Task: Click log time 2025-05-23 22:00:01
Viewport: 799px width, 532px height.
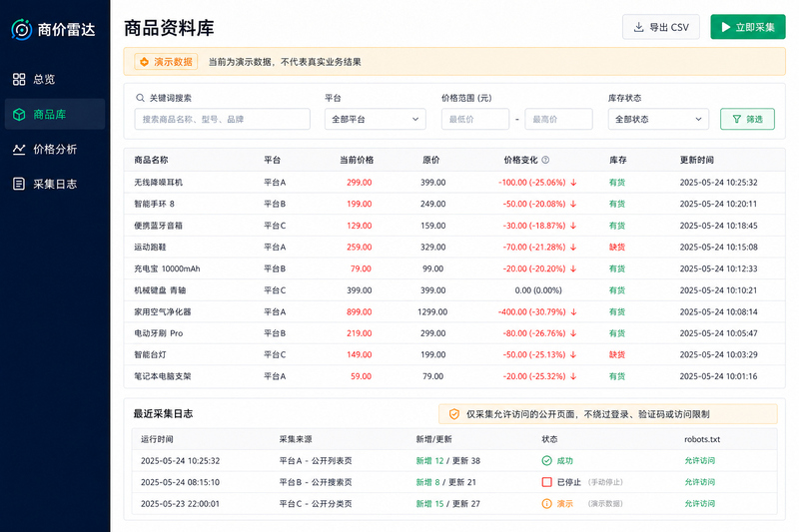Action: [x=180, y=503]
